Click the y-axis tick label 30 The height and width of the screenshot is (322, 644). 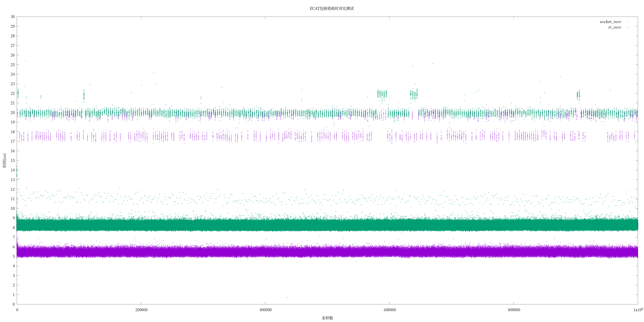coord(13,17)
